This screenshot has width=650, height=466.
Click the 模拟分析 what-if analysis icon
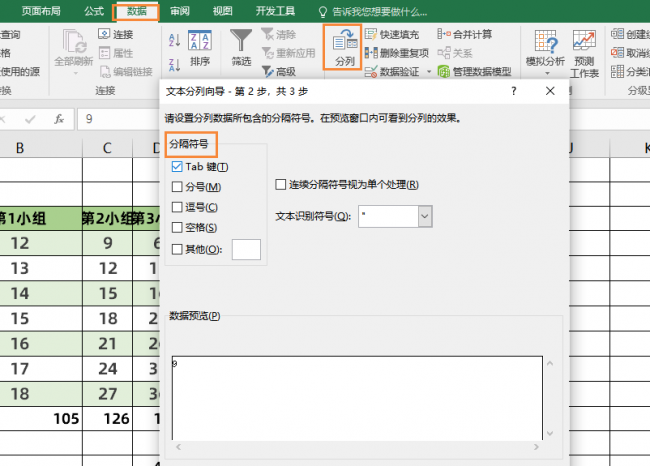coord(546,41)
